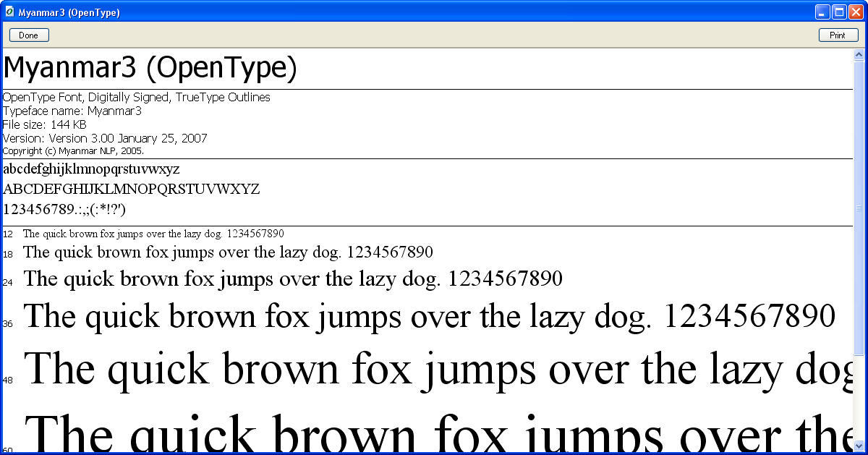Image resolution: width=868 pixels, height=455 pixels.
Task: Open the font viewer title bar icon menu
Action: (x=9, y=12)
